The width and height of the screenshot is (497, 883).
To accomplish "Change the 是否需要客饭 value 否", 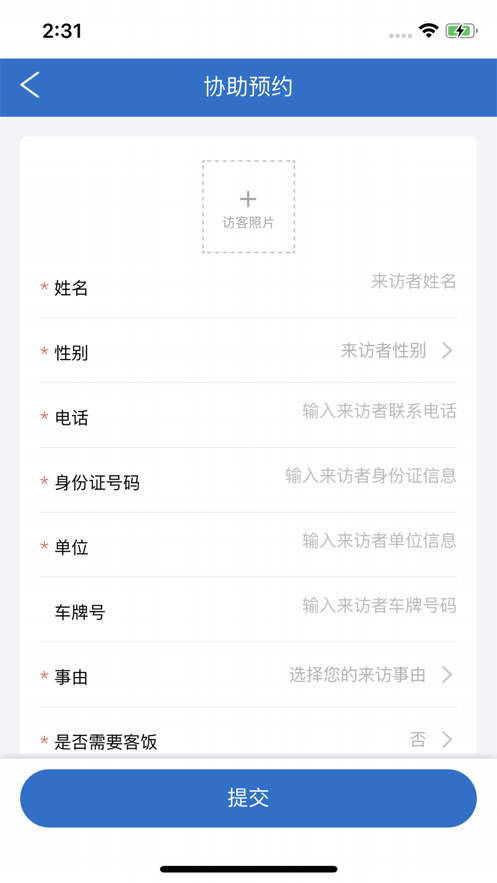I will (x=418, y=739).
